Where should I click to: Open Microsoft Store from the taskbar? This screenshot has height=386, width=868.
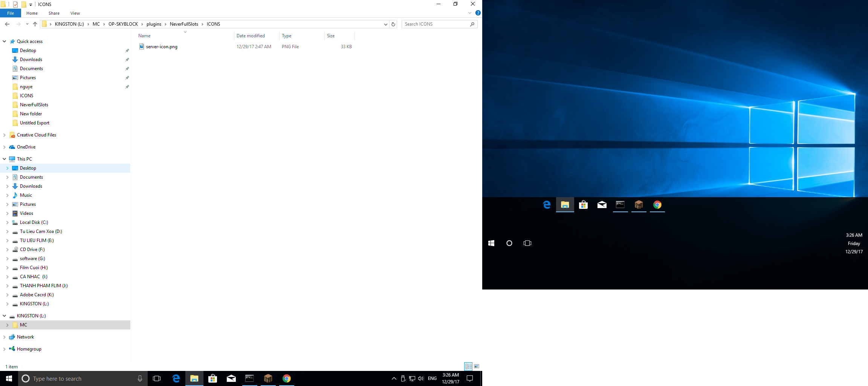(x=213, y=378)
